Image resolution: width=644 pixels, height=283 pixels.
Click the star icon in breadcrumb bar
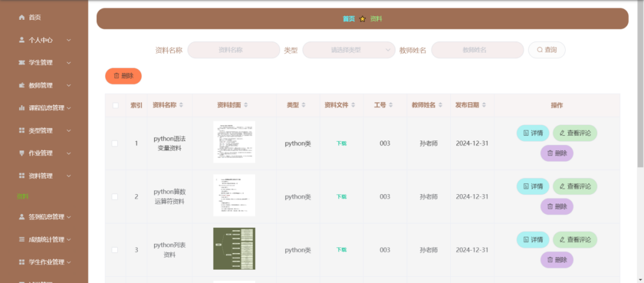[x=363, y=19]
